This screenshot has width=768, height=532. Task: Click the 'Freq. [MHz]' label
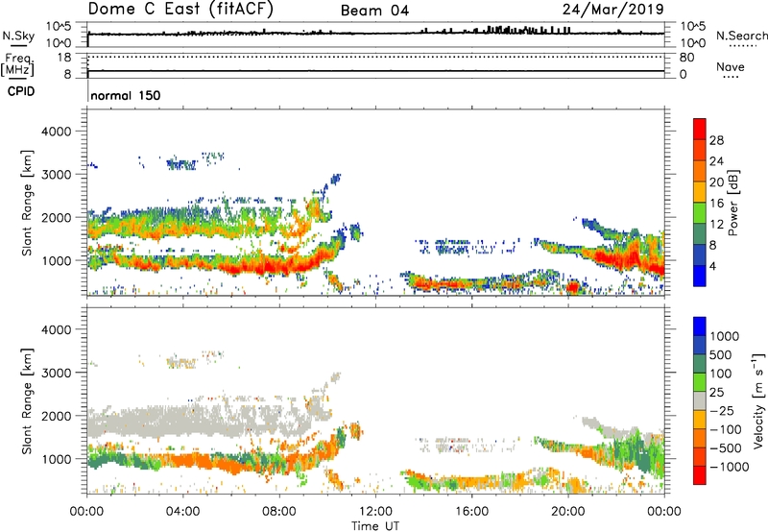(17, 64)
